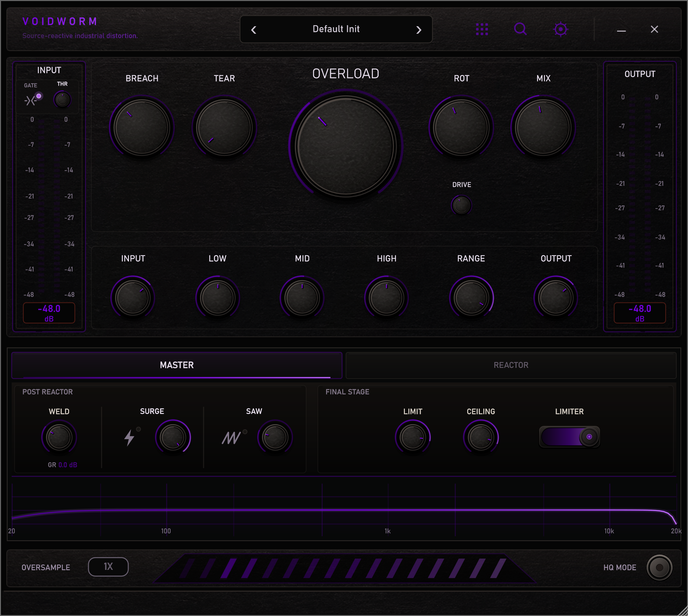Click the LIMIT knob

(x=412, y=437)
